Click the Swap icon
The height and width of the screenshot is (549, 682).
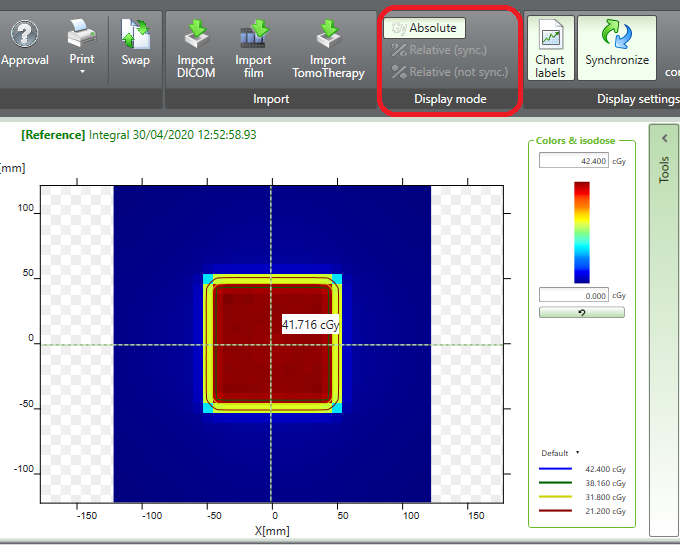(x=136, y=33)
